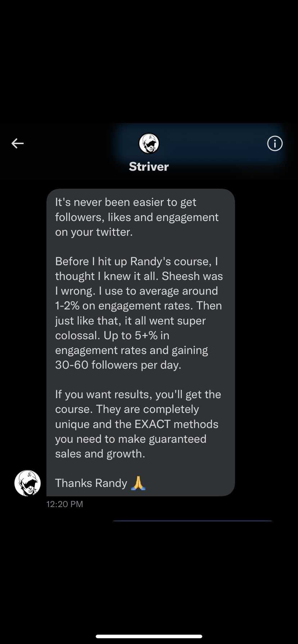Tap the back arrow to leave the conversation

point(17,143)
